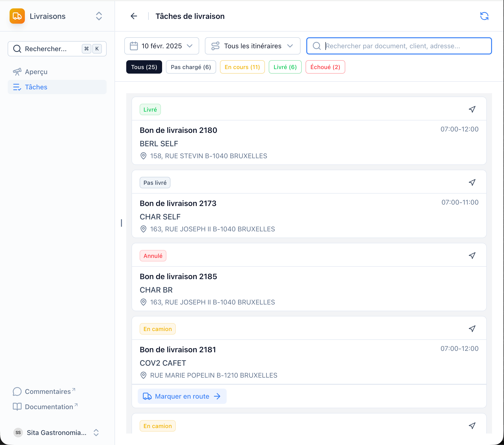The width and height of the screenshot is (504, 445).
Task: Click the magnifier in the task search field
Action: (317, 46)
